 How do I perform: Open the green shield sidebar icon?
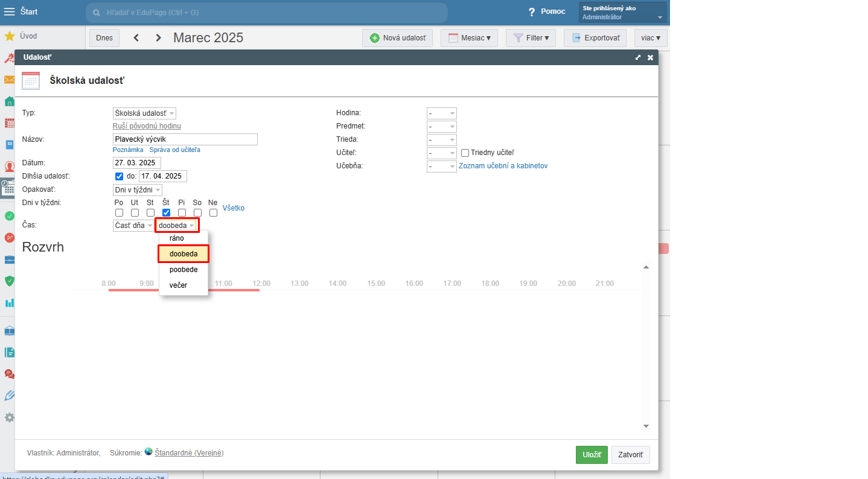(x=10, y=281)
